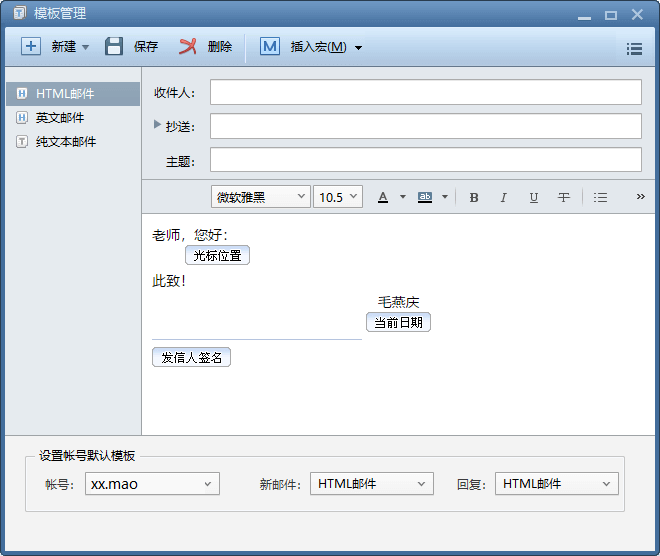Open the font color dropdown arrow
Image resolution: width=660 pixels, height=556 pixels.
click(403, 197)
